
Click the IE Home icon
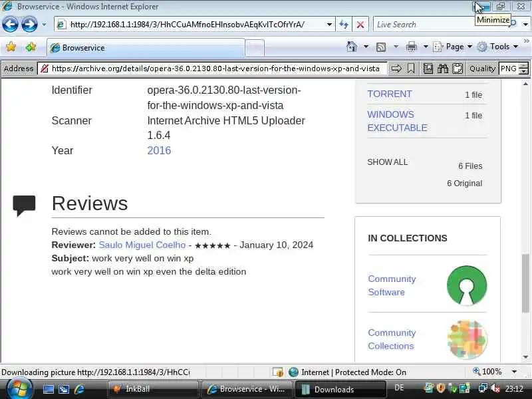coord(352,47)
